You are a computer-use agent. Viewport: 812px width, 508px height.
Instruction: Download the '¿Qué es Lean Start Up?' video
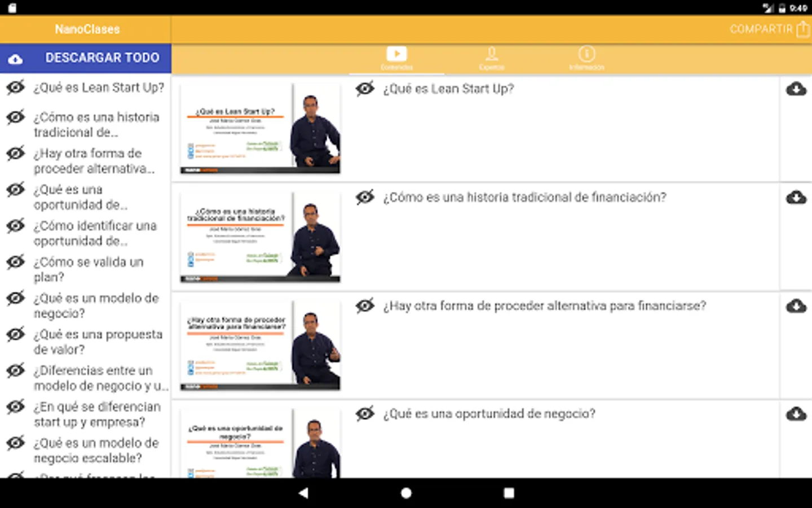pyautogui.click(x=796, y=89)
